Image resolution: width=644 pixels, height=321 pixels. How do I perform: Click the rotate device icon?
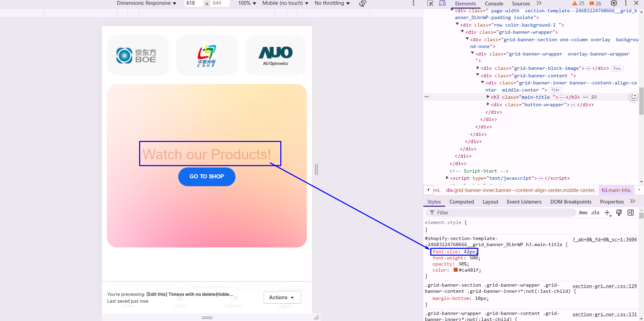pyautogui.click(x=363, y=3)
